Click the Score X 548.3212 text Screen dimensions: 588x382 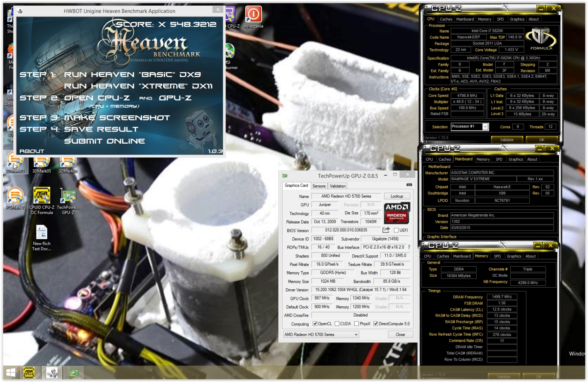pos(166,24)
